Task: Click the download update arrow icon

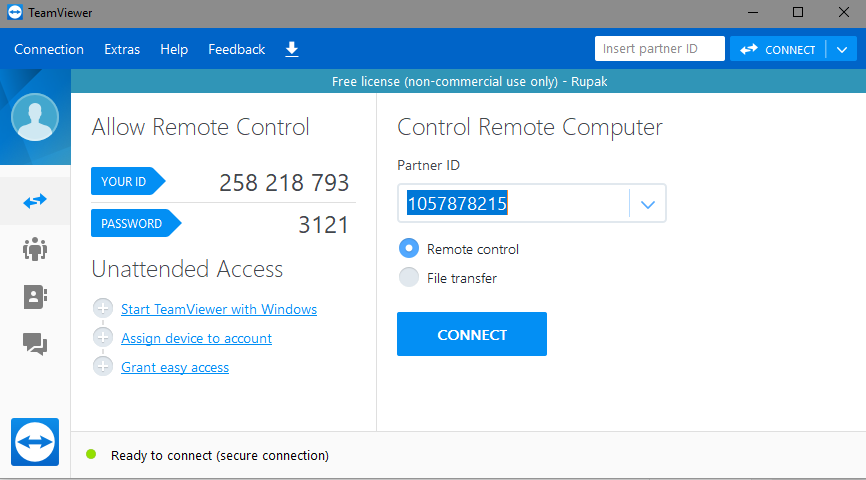Action: [x=292, y=49]
